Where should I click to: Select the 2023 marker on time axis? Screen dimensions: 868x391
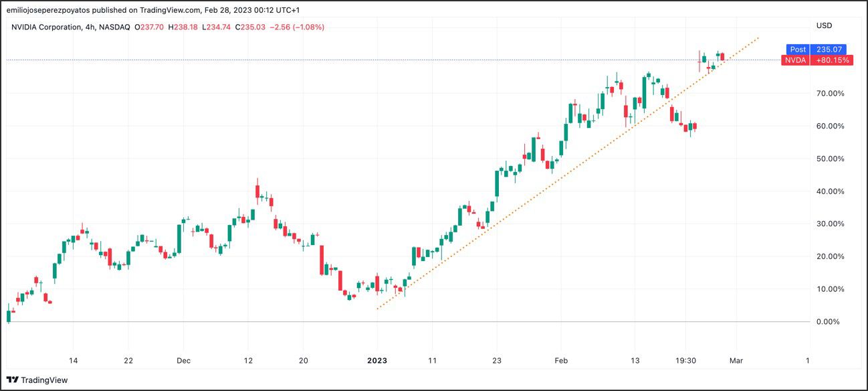(377, 360)
